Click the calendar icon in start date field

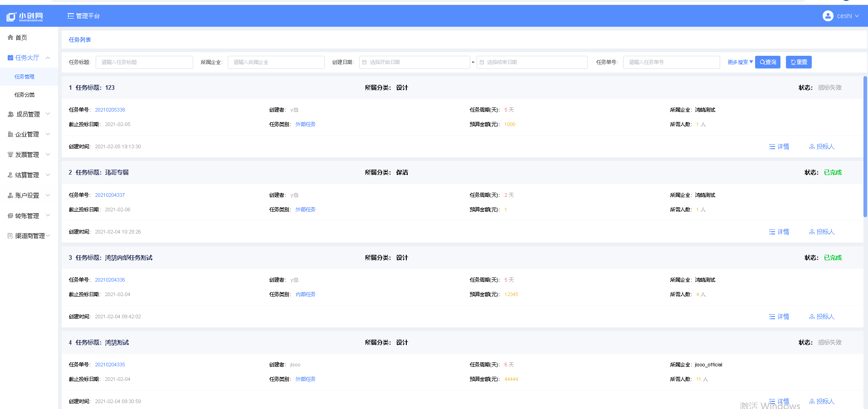364,62
